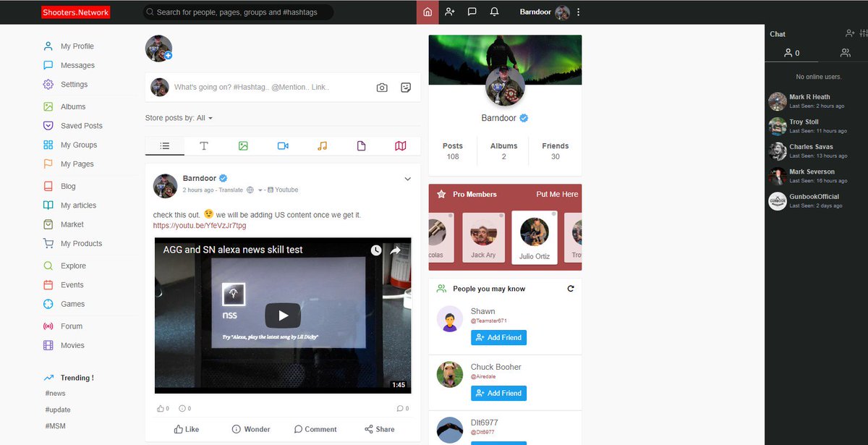Focus the search for people and pages field
The height and width of the screenshot is (445, 868).
tap(238, 12)
